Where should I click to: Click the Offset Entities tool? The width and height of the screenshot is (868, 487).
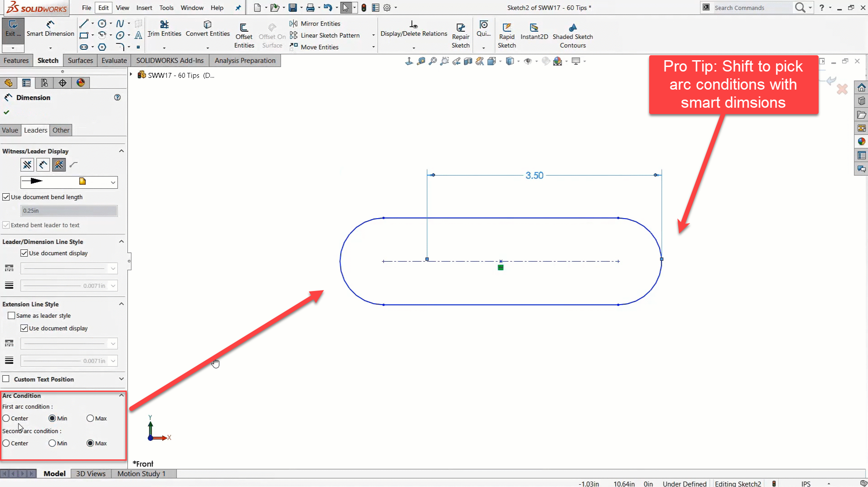click(x=244, y=35)
